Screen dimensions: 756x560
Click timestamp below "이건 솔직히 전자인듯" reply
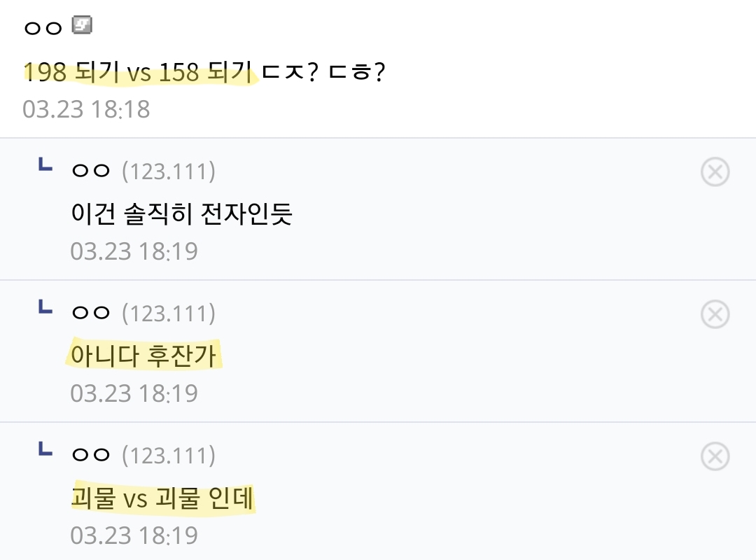coord(134,251)
